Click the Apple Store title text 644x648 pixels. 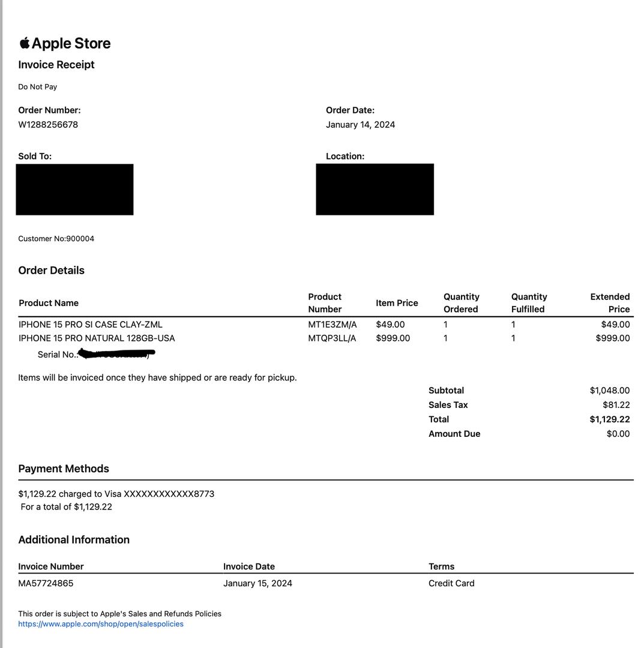(71, 43)
